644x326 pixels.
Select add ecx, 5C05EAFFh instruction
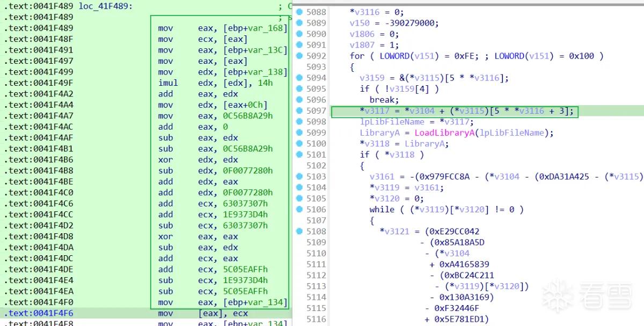click(x=213, y=270)
